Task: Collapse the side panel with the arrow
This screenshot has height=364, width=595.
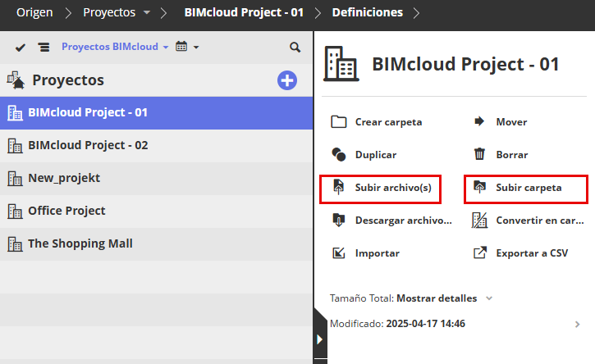Action: click(319, 339)
